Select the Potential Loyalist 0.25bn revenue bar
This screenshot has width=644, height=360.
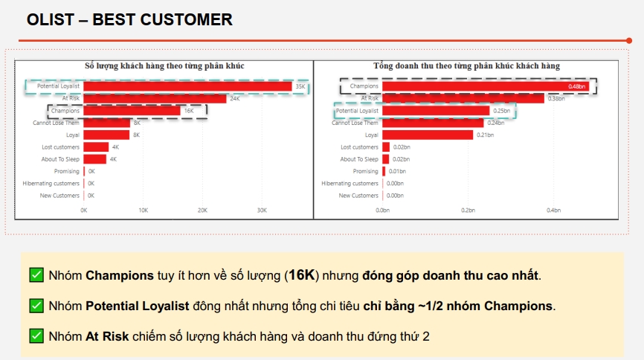tap(435, 111)
